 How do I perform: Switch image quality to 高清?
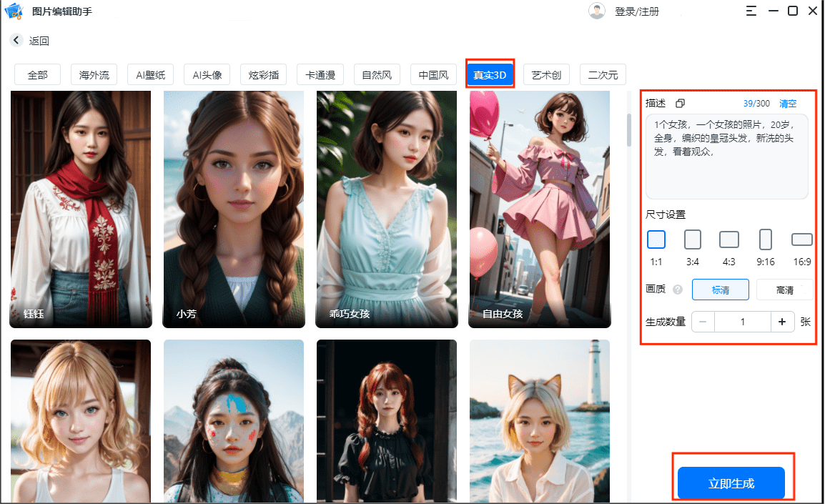point(784,290)
